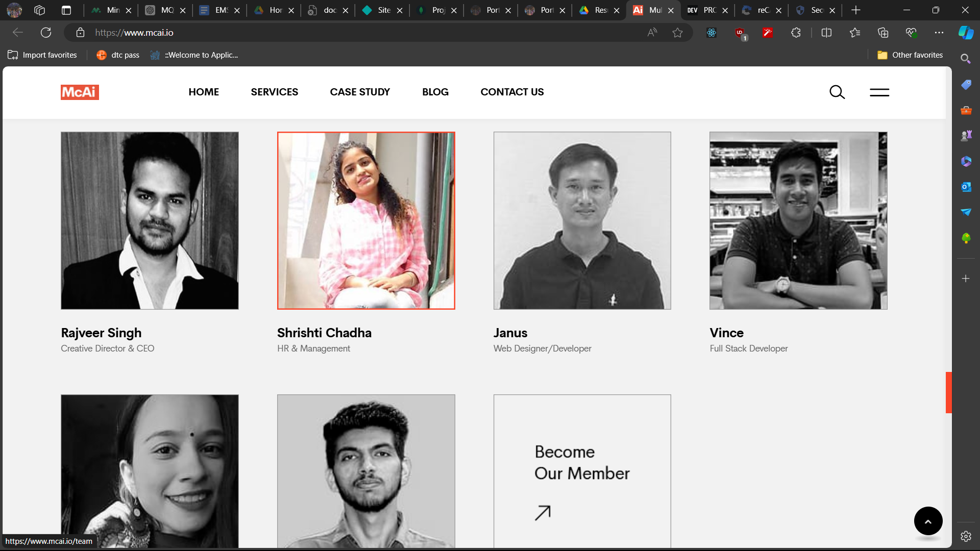The image size is (980, 551).
Task: Open the Copilot sidebar icon
Action: (x=966, y=33)
